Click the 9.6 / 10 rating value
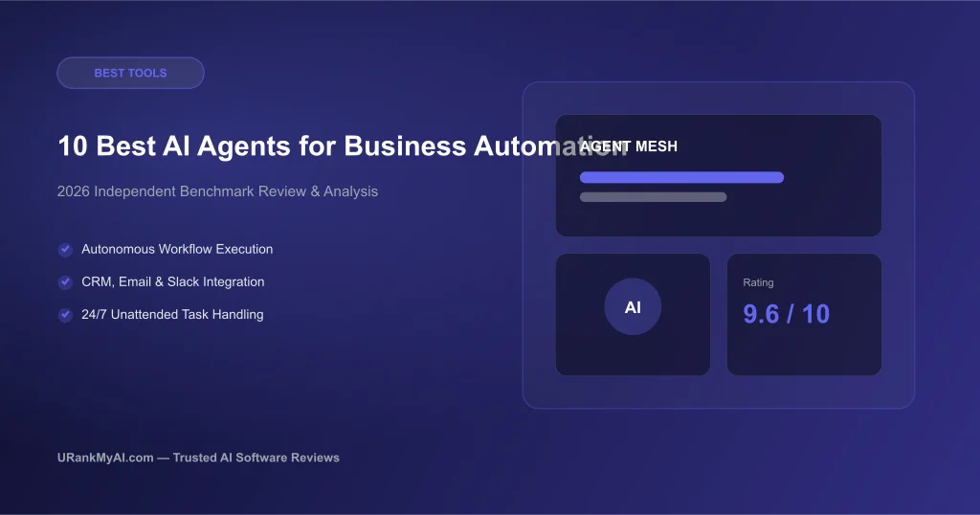Image resolution: width=980 pixels, height=515 pixels. tap(787, 314)
